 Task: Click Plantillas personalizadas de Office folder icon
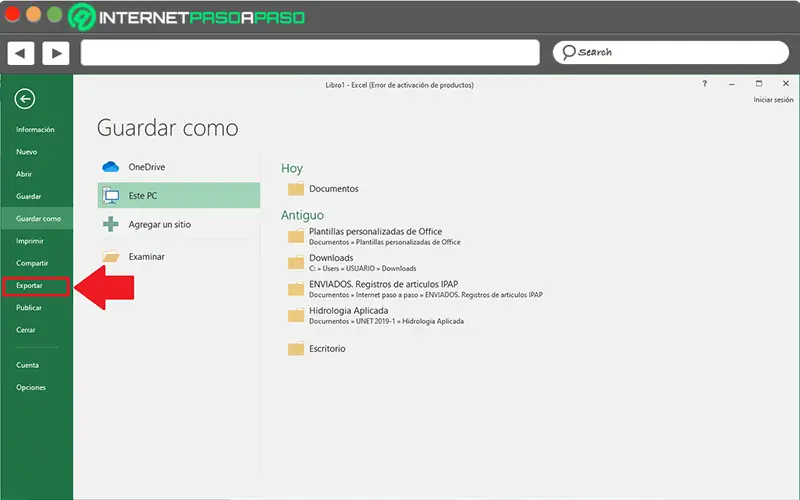pos(295,236)
